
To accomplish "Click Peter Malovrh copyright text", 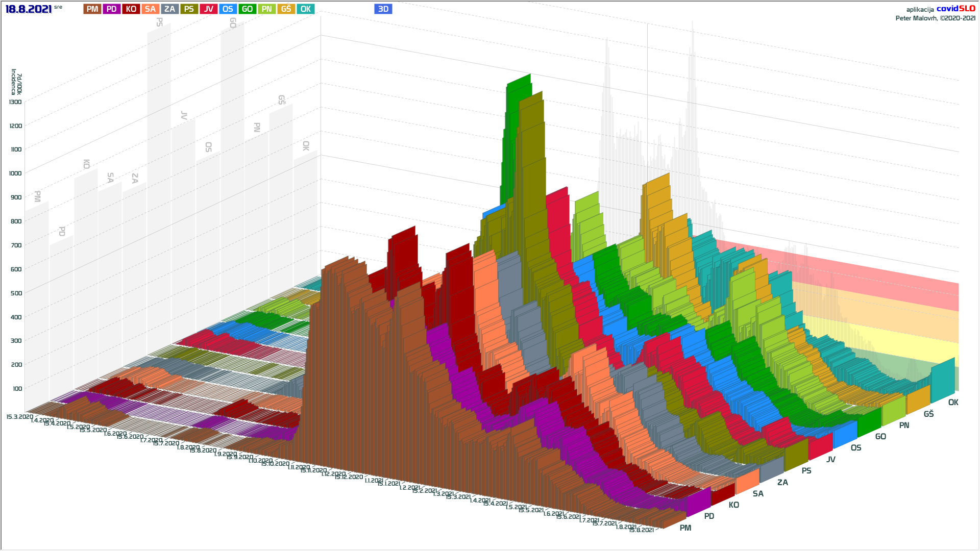I will (935, 18).
